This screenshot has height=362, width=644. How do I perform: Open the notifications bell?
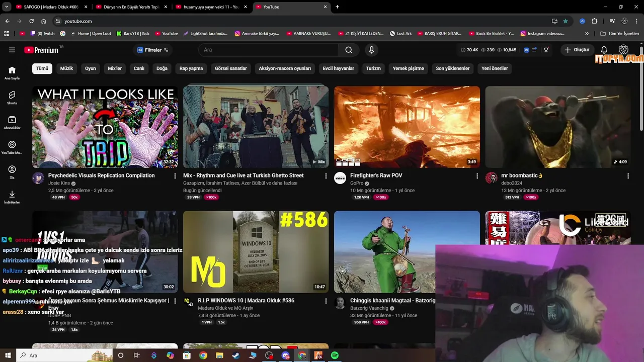coord(604,50)
